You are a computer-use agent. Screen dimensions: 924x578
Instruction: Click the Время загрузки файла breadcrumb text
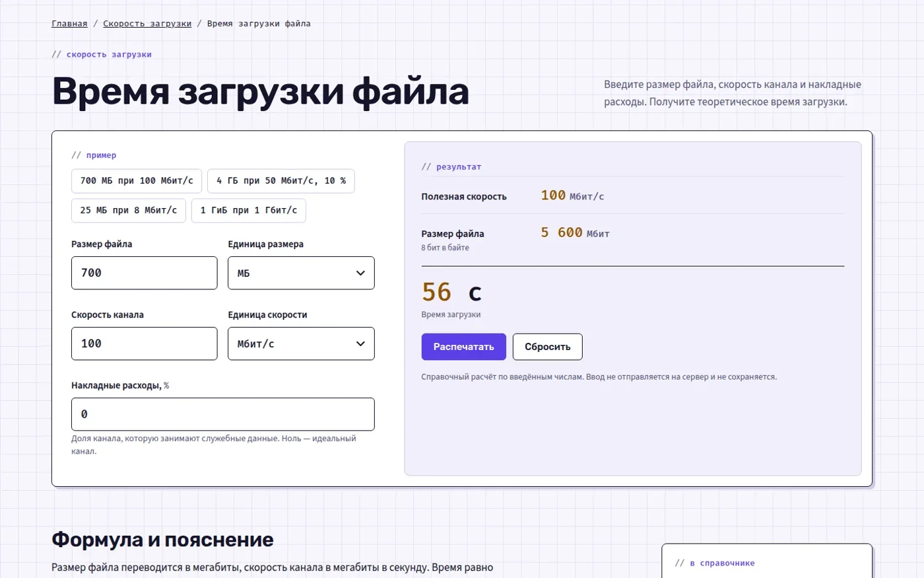tap(259, 24)
